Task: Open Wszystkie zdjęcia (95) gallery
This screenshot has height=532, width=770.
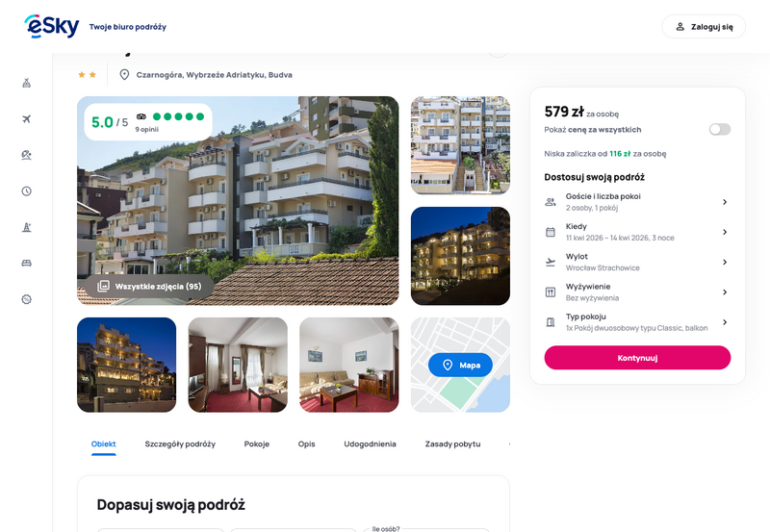Action: 149,286
